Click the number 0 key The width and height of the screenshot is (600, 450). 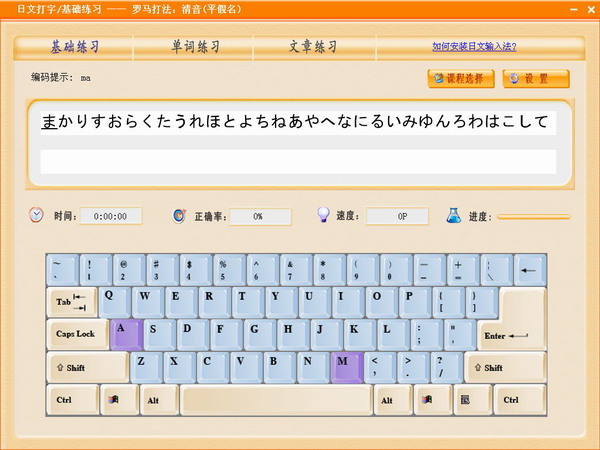pyautogui.click(x=396, y=270)
